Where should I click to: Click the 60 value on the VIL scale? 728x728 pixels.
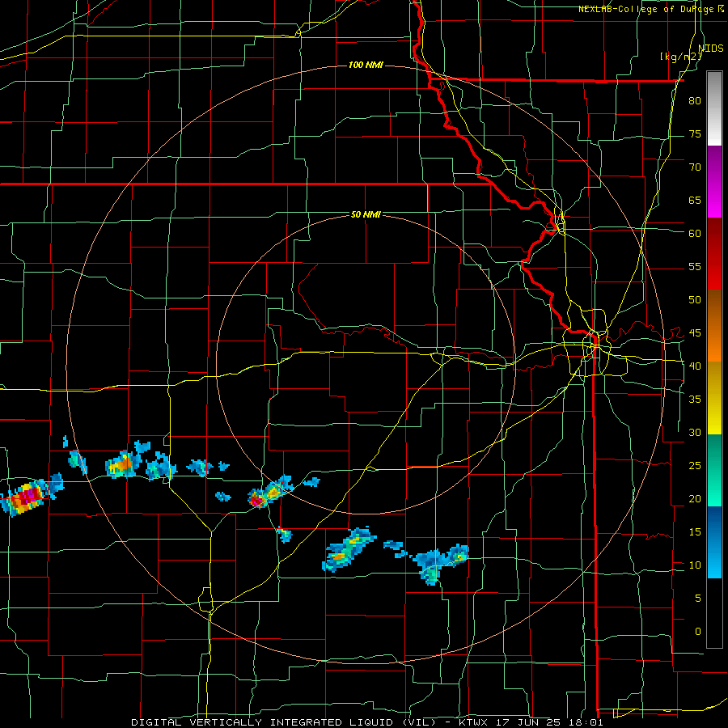(x=695, y=234)
